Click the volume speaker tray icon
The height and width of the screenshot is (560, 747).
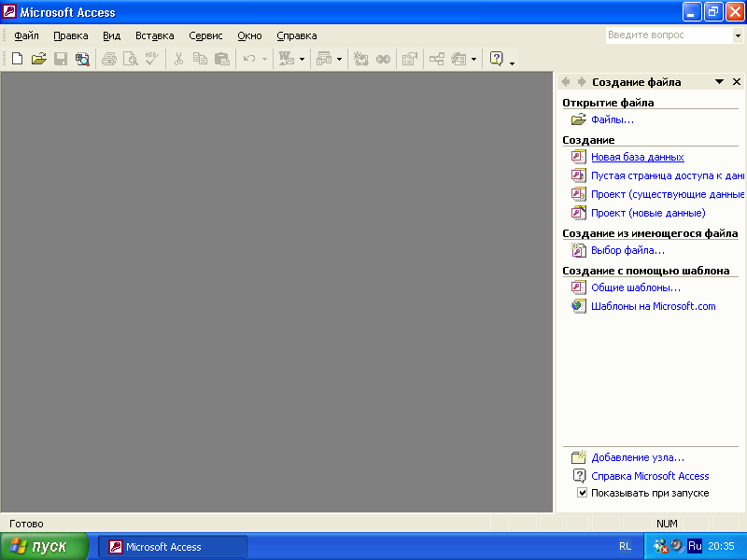point(676,546)
